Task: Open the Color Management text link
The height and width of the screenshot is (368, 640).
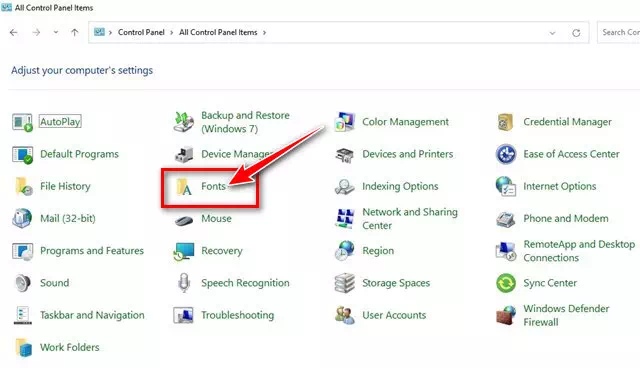Action: [406, 122]
